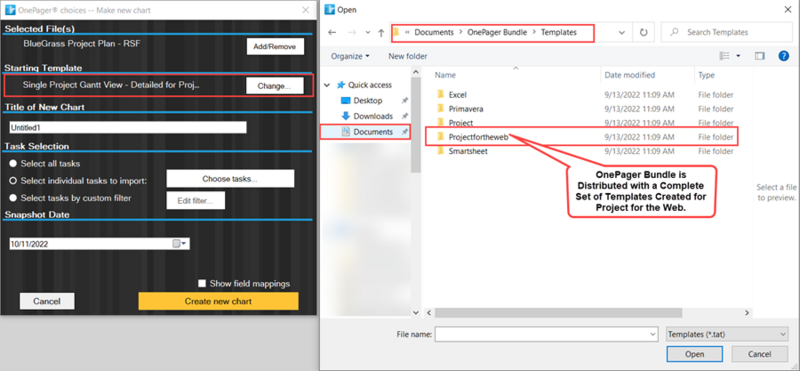The width and height of the screenshot is (800, 371).
Task: Click the Up one level arrow
Action: (x=381, y=33)
